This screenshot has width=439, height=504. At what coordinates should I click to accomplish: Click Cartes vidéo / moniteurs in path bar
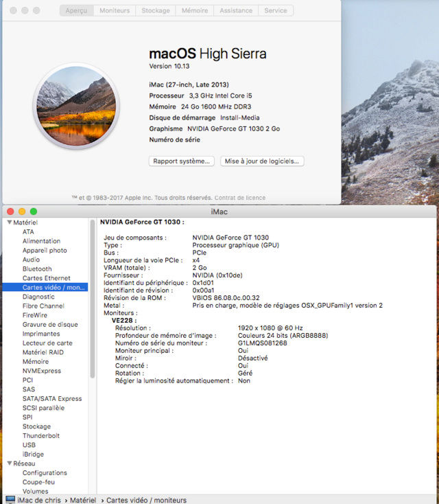[x=146, y=500]
